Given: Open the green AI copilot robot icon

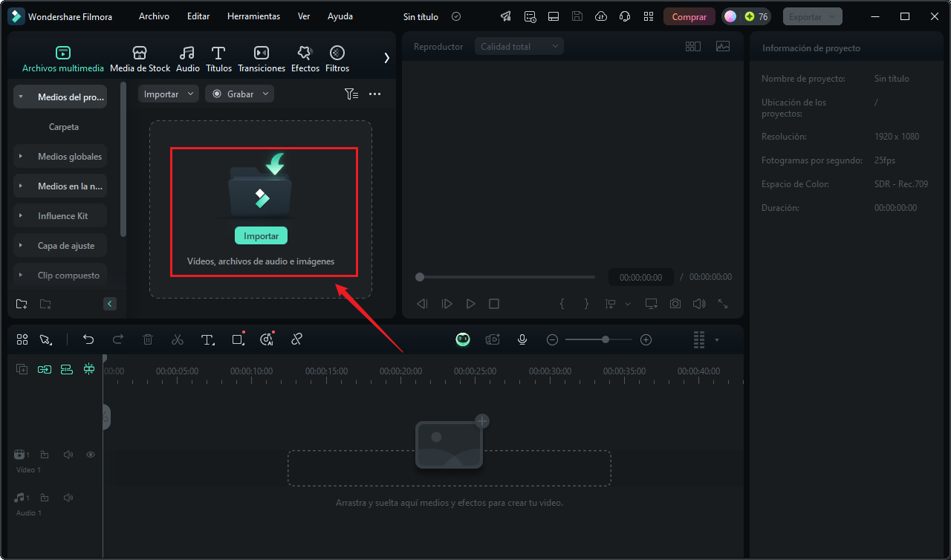Looking at the screenshot, I should (463, 339).
